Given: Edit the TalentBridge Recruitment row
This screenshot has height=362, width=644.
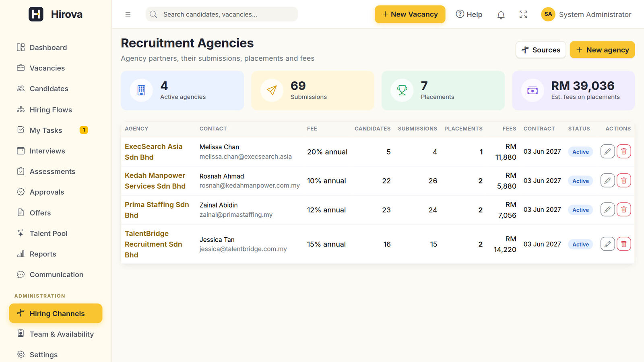Looking at the screenshot, I should pos(607,244).
